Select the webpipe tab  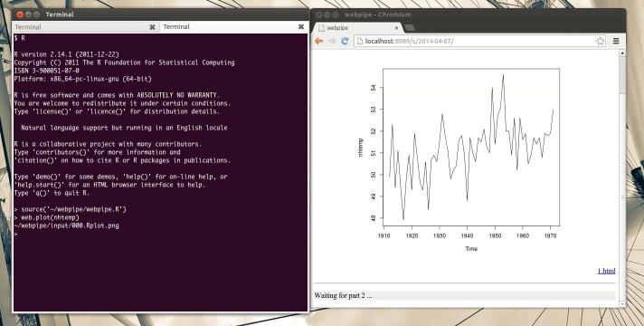(357, 27)
